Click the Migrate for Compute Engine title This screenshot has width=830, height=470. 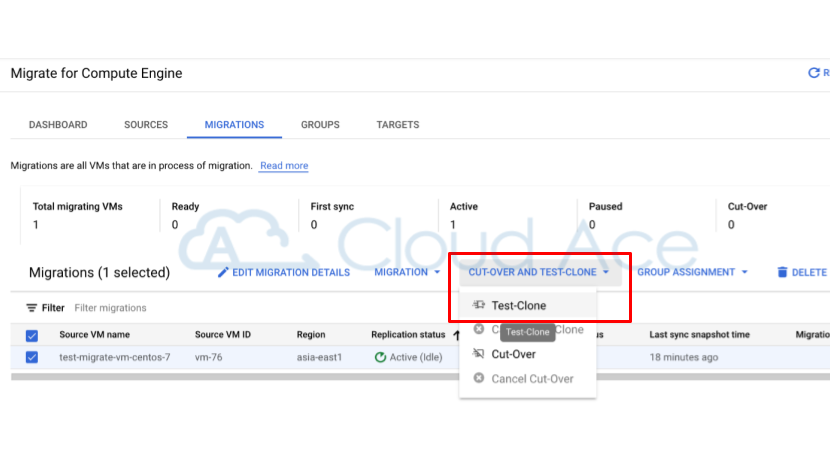96,73
